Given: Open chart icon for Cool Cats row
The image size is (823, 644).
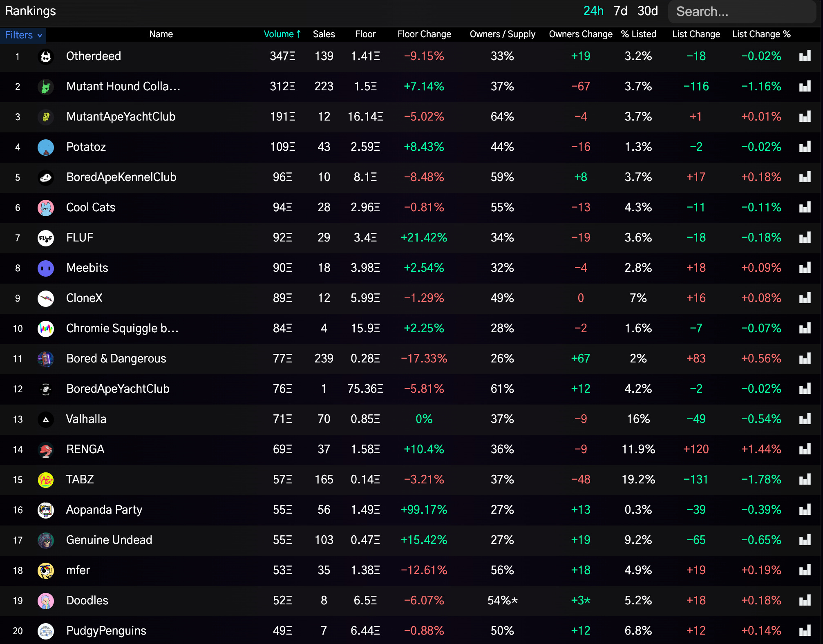Looking at the screenshot, I should [805, 208].
